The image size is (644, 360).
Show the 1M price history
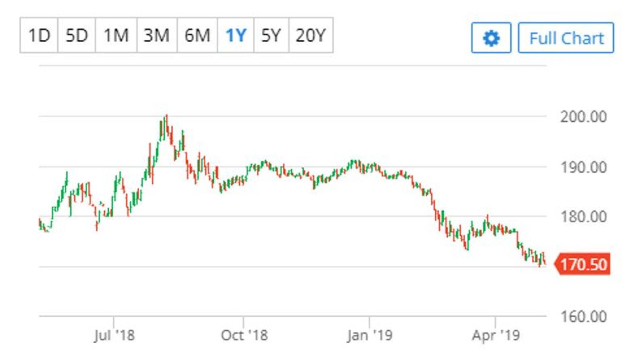116,35
